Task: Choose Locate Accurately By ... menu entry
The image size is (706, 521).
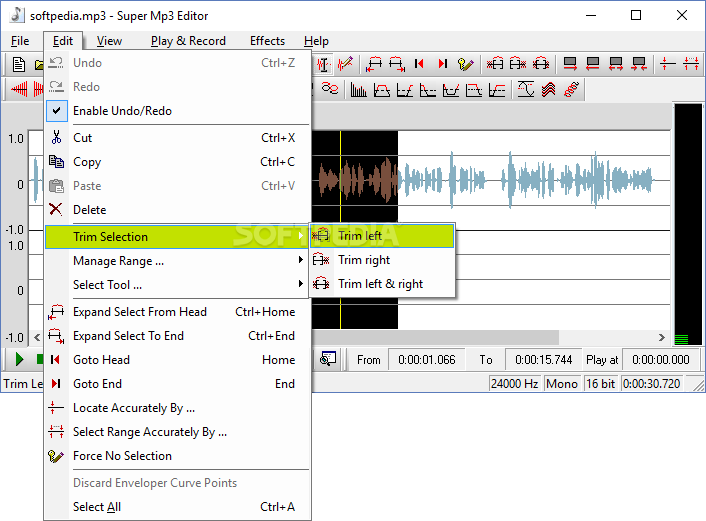Action: click(177, 408)
